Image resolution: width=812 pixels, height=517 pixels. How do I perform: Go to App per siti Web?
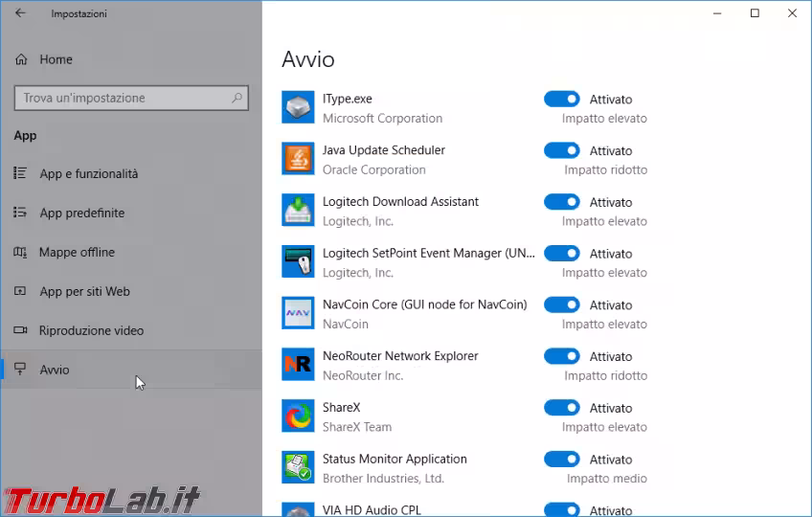pos(131,291)
